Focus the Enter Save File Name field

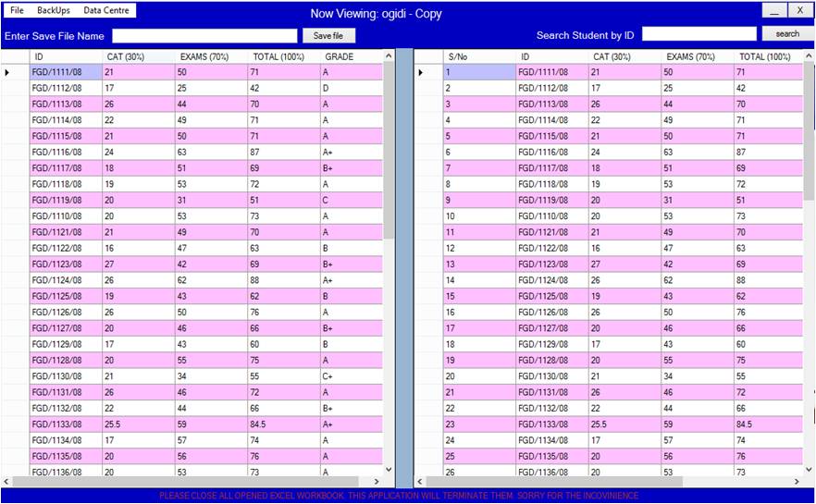[204, 36]
